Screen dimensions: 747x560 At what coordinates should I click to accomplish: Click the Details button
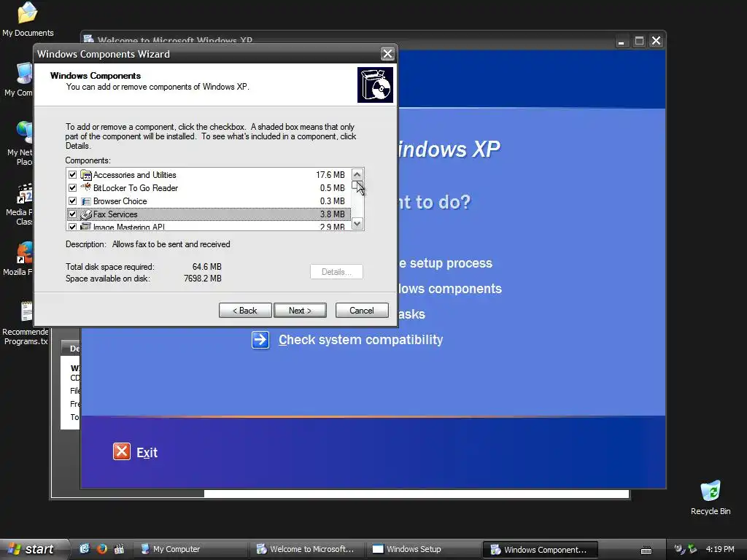pyautogui.click(x=336, y=272)
